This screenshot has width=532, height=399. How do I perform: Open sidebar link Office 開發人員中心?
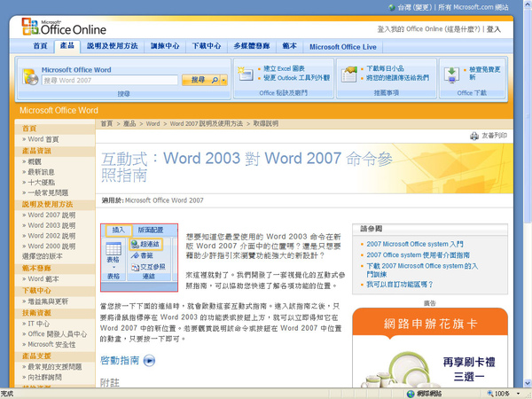58,334
